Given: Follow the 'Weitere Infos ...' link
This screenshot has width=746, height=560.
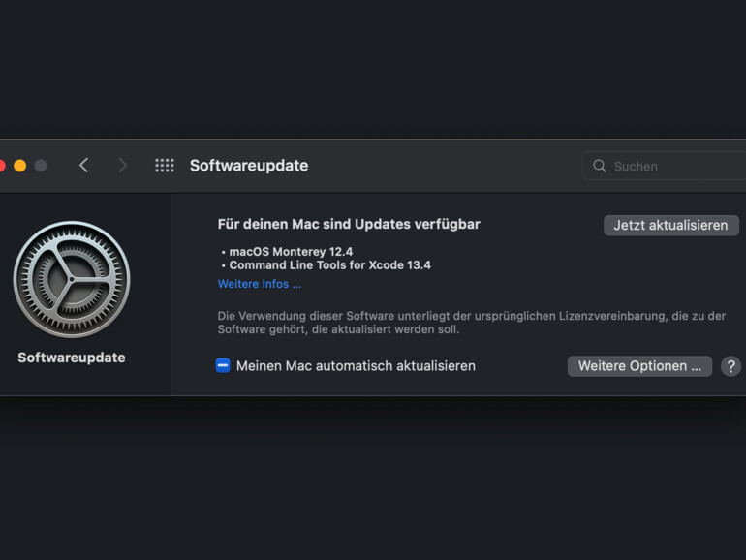Looking at the screenshot, I should (x=260, y=284).
